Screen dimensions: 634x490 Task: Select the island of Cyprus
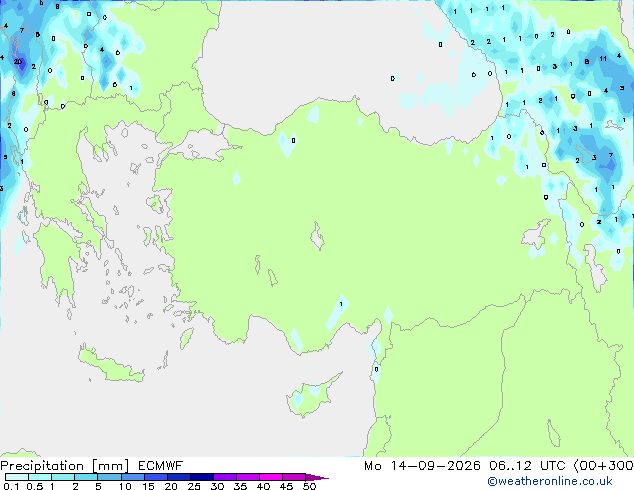312,395
